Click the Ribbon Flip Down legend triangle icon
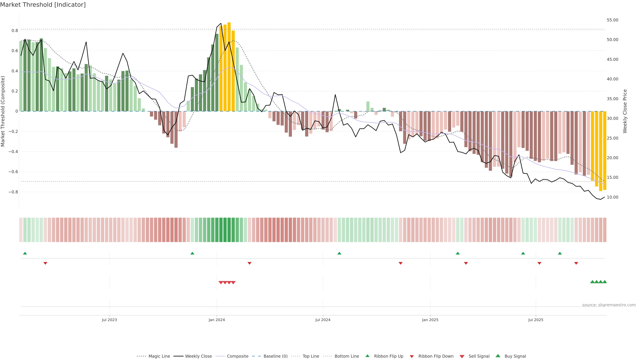 coord(412,356)
